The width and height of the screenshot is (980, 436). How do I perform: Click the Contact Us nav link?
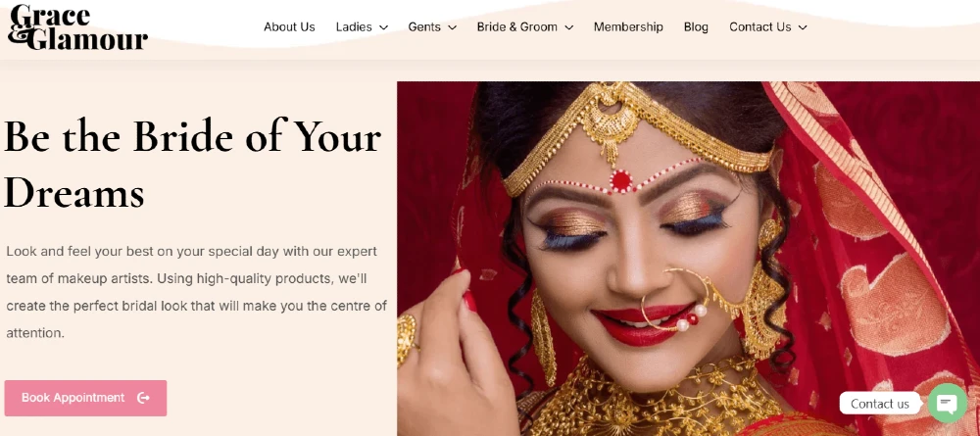click(760, 26)
